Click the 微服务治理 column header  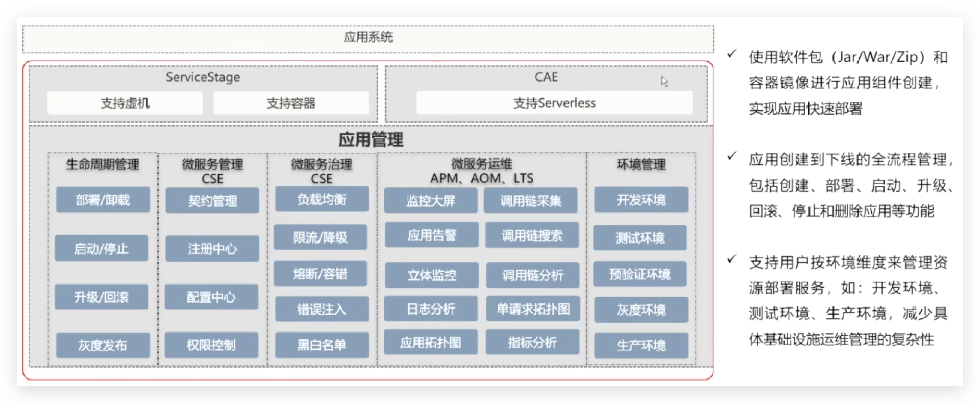pos(322,164)
